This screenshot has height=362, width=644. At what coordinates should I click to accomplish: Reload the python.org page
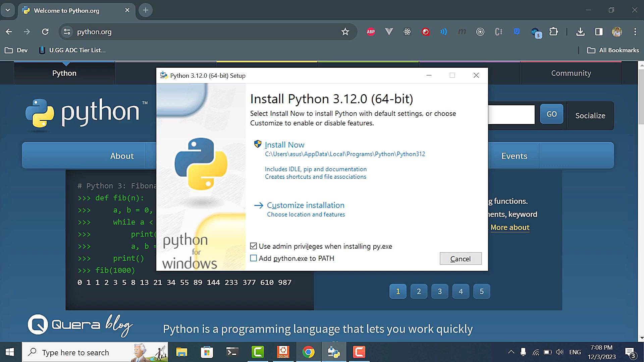(45, 32)
